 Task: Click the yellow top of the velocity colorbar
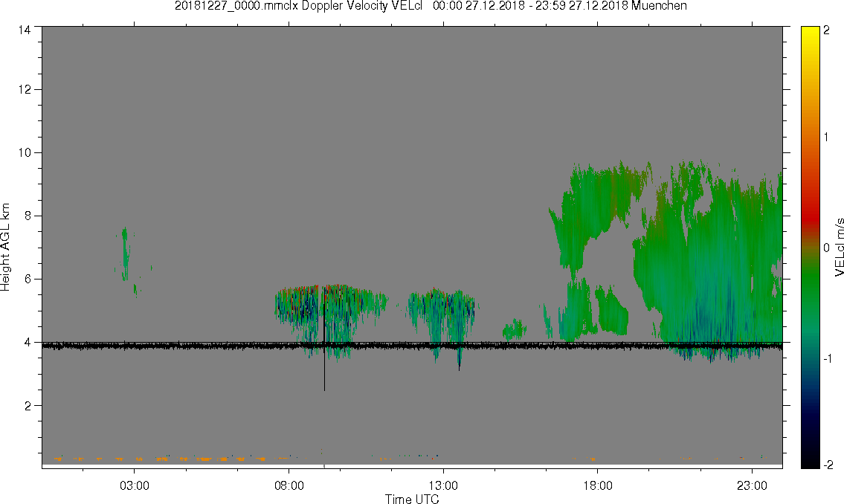tap(810, 32)
